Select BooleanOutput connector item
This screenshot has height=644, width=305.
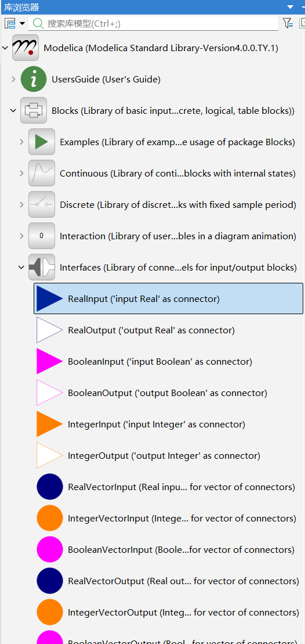tap(168, 393)
